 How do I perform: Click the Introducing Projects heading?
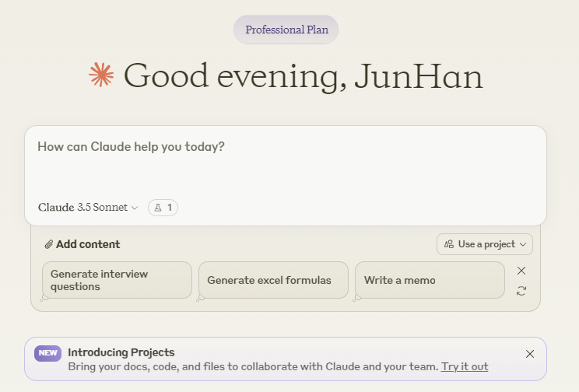(x=121, y=352)
